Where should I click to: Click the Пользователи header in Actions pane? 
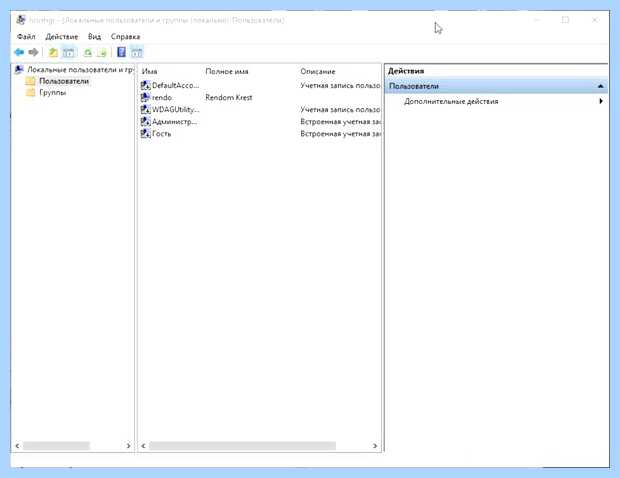pos(496,86)
